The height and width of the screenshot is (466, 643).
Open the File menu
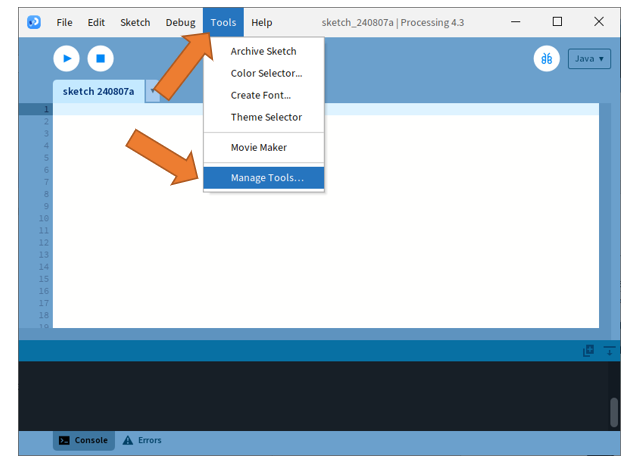pos(64,23)
